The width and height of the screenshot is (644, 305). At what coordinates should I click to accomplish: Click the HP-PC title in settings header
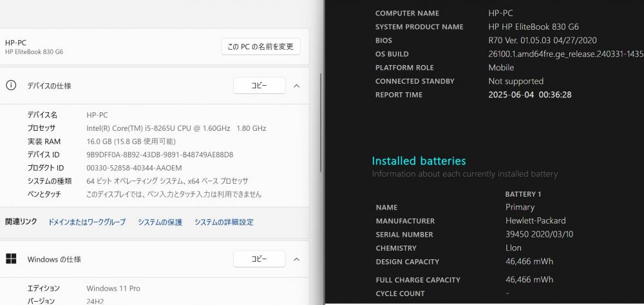[x=16, y=43]
